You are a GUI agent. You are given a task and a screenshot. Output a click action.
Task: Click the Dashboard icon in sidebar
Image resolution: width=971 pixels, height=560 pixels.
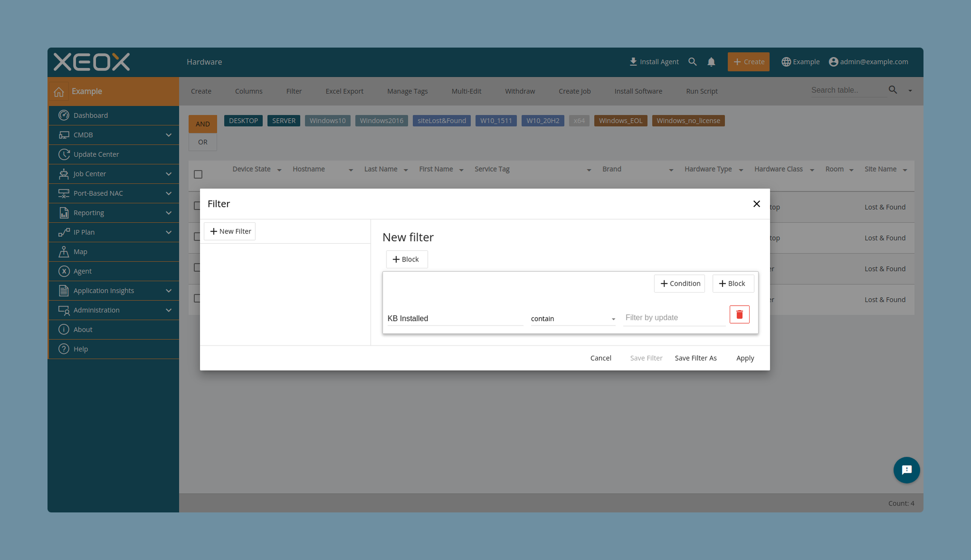(x=64, y=115)
